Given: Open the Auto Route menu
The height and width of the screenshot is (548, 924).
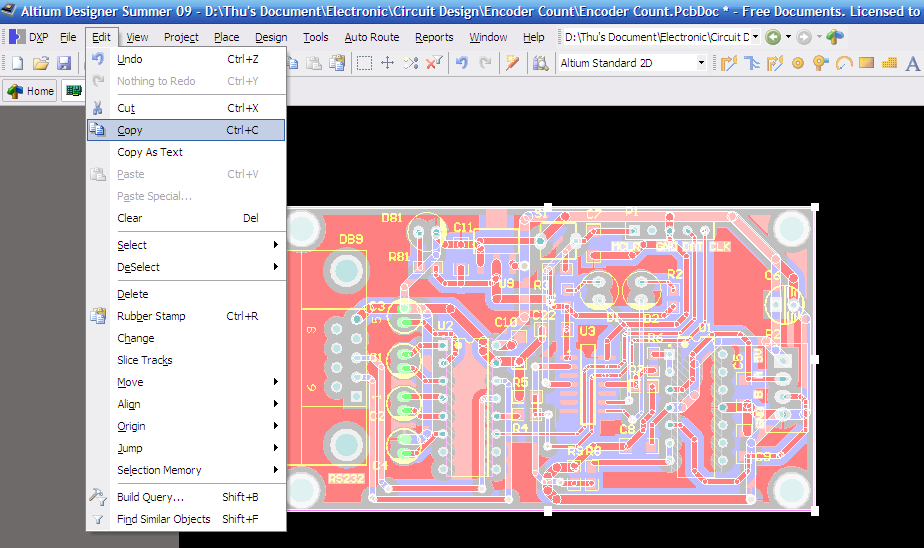Looking at the screenshot, I should point(371,37).
